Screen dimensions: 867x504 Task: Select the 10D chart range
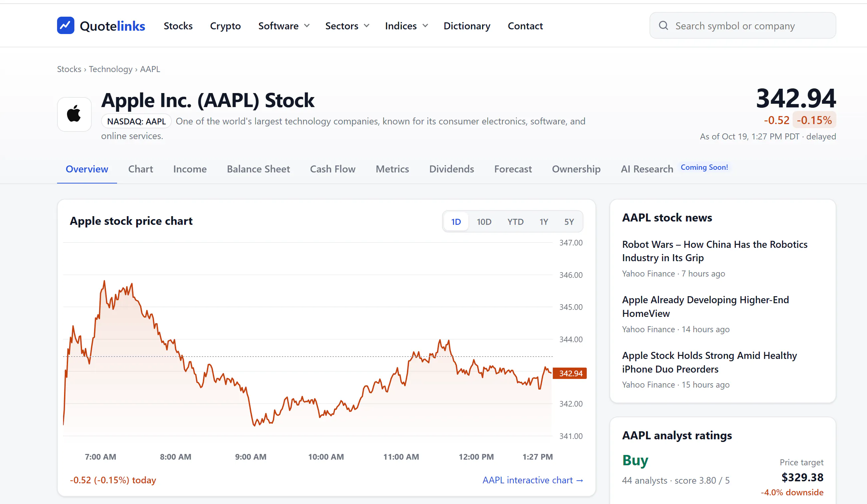coord(484,221)
